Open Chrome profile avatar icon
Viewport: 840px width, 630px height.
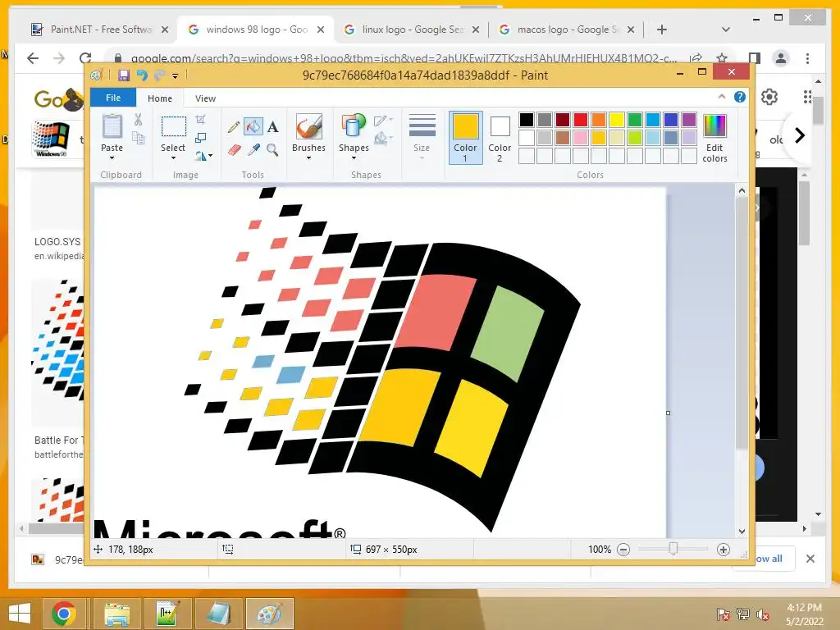(x=781, y=58)
